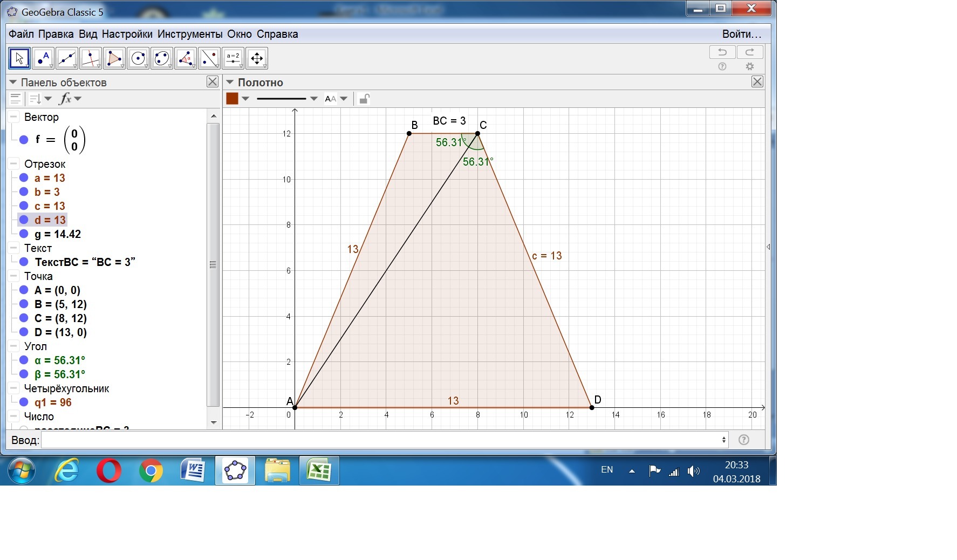
Task: Undo the last action
Action: click(722, 52)
